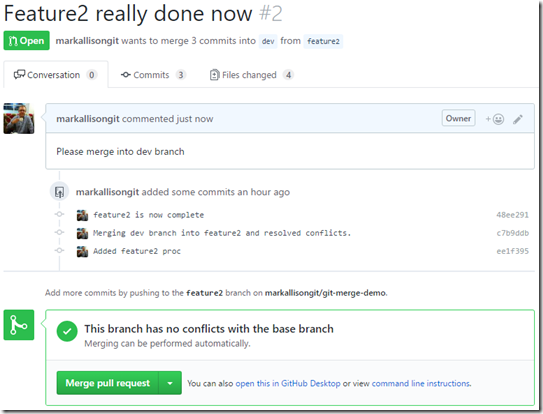Click the feature2 source branch label

coord(323,41)
